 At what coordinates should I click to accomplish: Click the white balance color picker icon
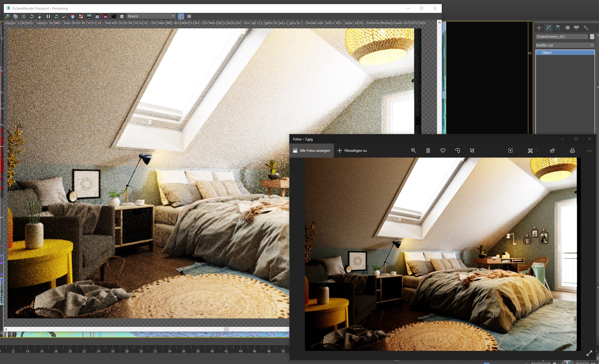pyautogui.click(x=73, y=16)
